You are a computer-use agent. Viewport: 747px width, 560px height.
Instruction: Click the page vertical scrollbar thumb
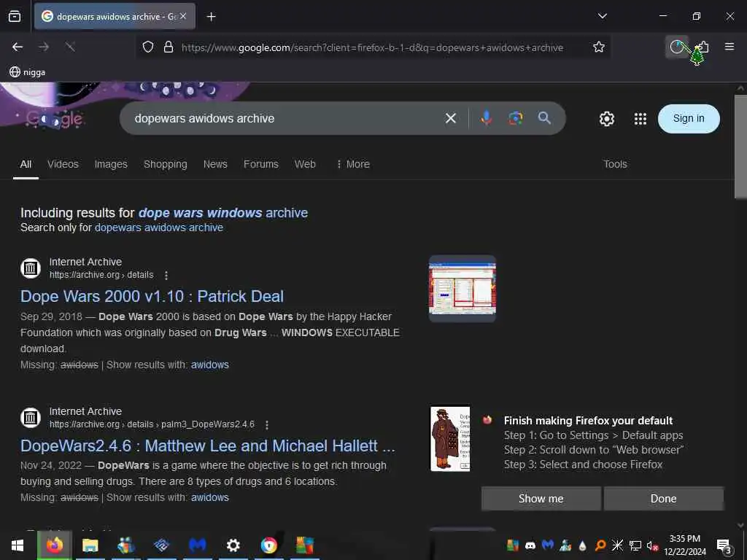point(740,147)
